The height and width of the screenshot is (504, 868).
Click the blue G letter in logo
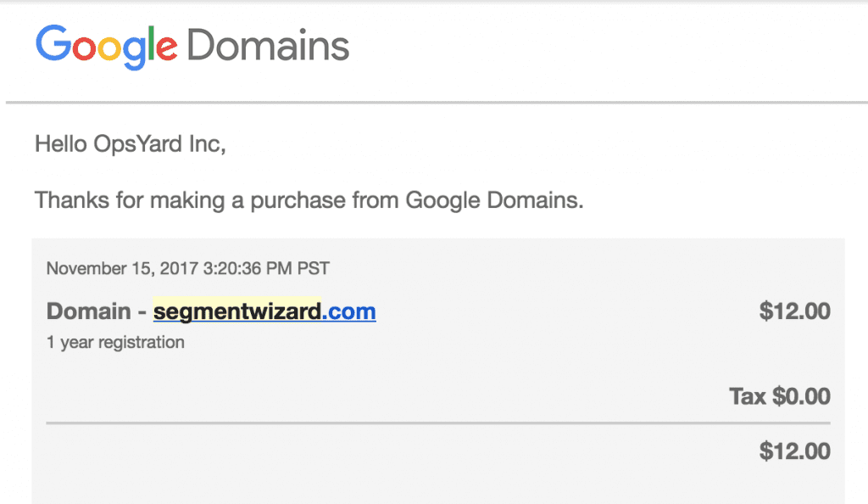pyautogui.click(x=53, y=43)
